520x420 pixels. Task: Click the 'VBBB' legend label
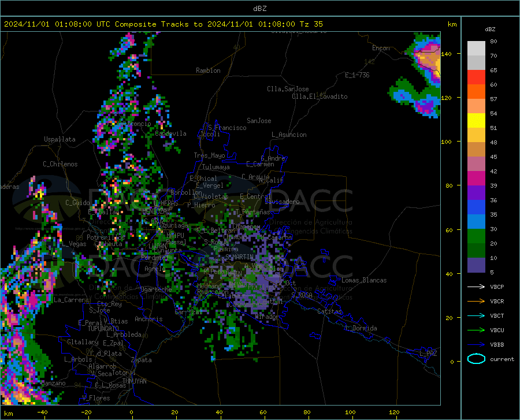click(497, 344)
